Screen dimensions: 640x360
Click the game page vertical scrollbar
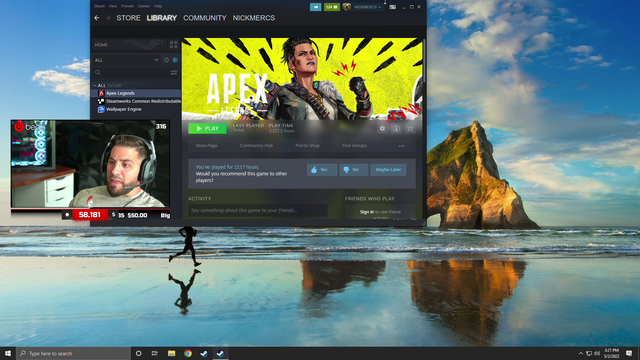click(424, 61)
